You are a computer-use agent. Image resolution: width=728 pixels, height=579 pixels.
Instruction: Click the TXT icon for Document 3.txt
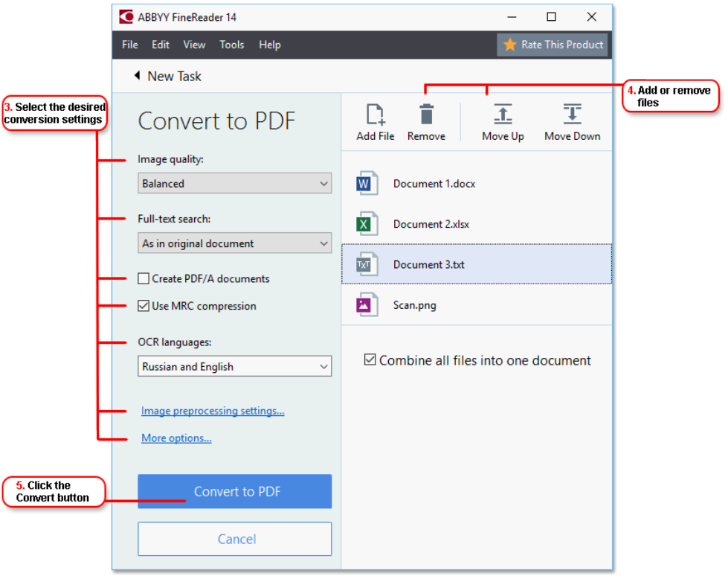click(x=367, y=264)
